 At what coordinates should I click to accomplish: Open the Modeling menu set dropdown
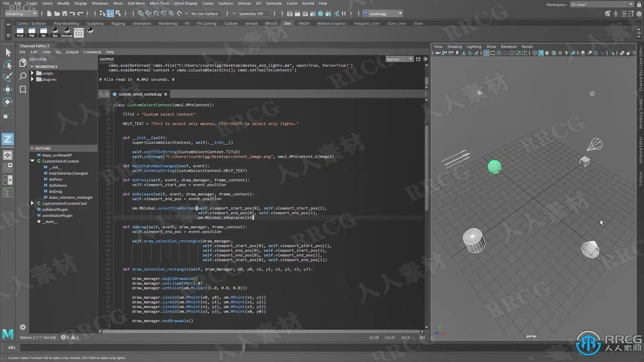[21, 13]
